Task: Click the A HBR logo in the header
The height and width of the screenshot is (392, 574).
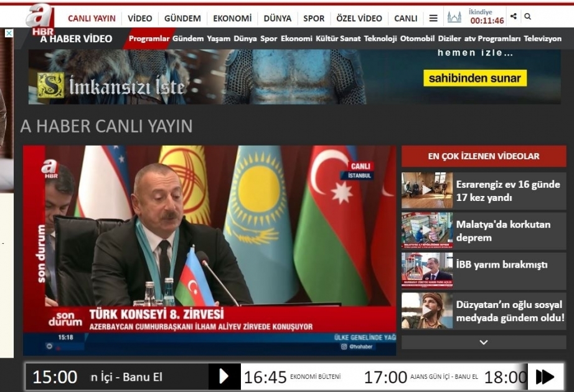Action: pyautogui.click(x=41, y=19)
